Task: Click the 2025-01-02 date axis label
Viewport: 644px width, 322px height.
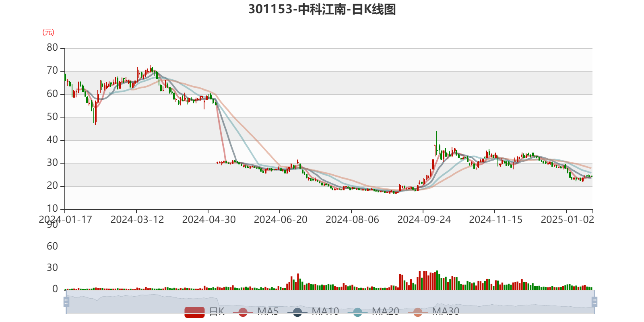Action: tap(567, 220)
